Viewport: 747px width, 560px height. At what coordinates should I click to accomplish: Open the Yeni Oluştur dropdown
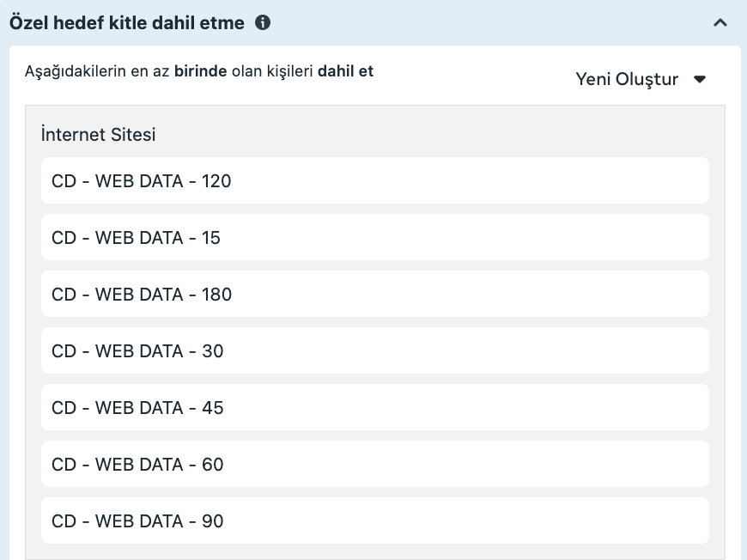tap(627, 79)
